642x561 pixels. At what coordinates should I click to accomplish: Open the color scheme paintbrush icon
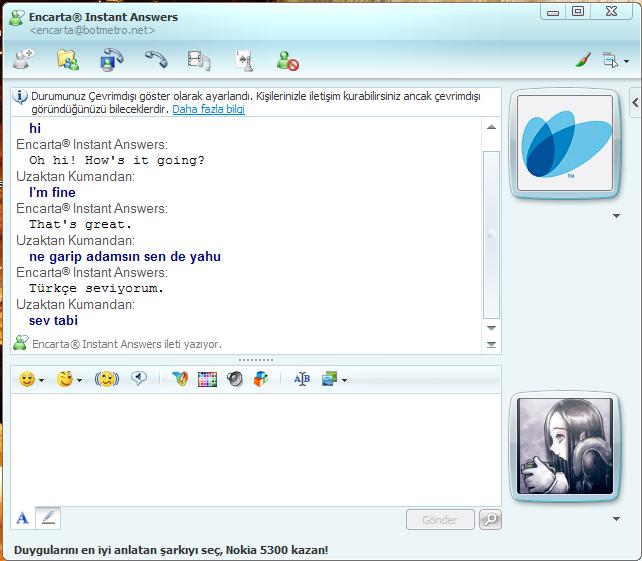[x=583, y=60]
